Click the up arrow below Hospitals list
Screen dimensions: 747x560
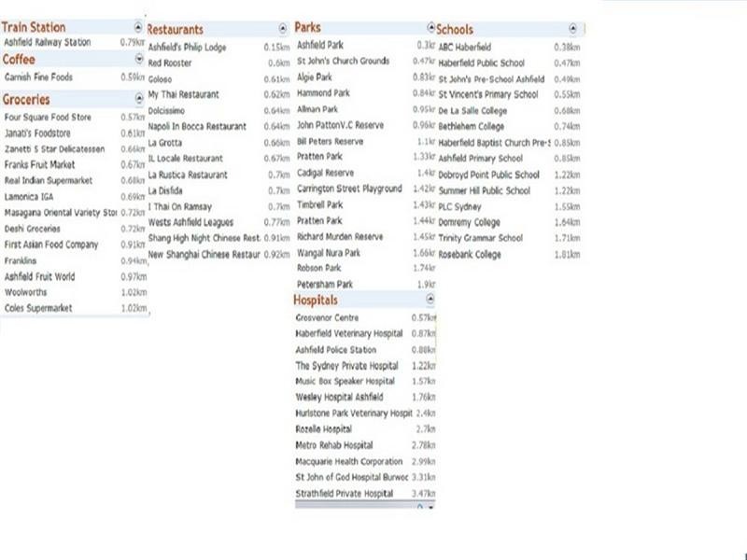[x=420, y=507]
